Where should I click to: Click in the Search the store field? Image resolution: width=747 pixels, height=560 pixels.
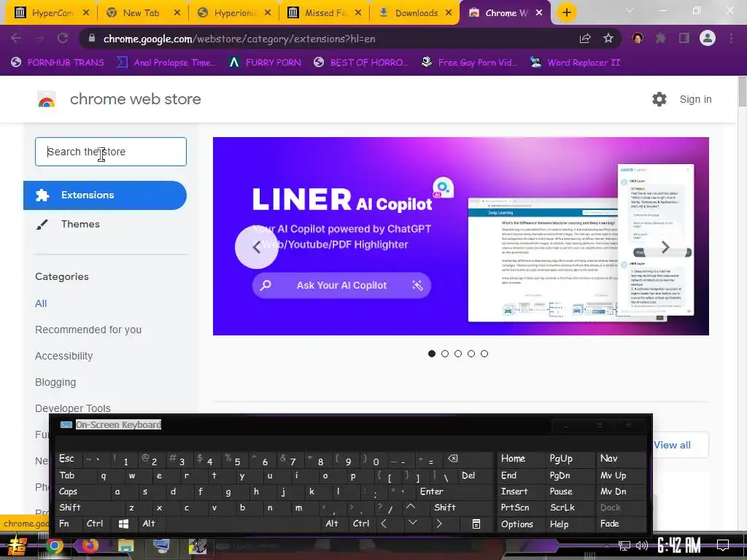(111, 152)
